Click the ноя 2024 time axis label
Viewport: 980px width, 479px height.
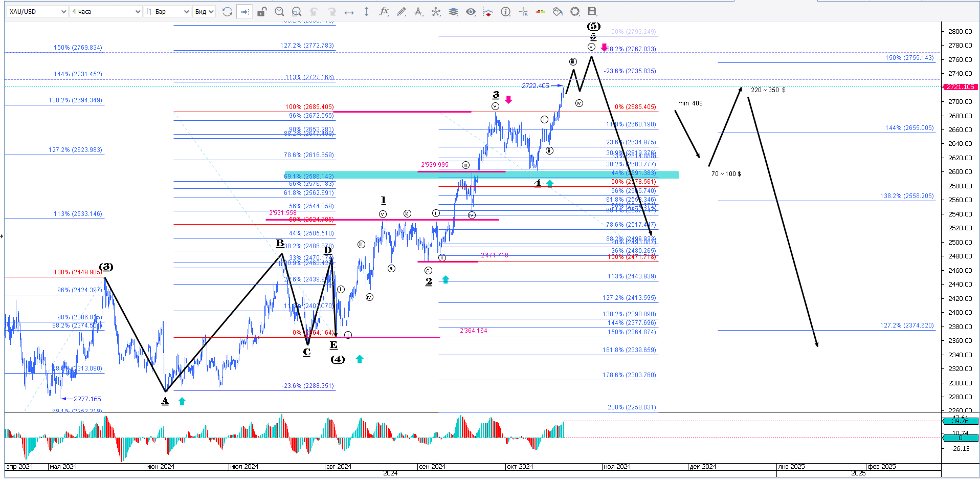(617, 467)
